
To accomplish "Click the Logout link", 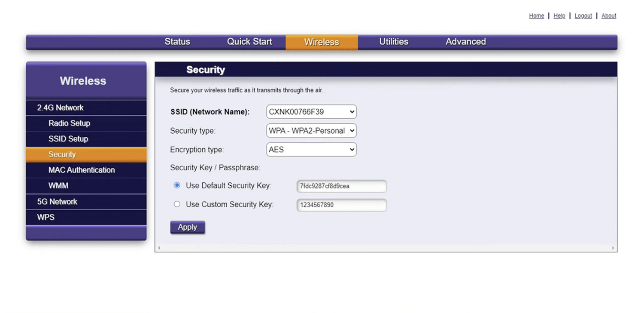I will coord(583,16).
